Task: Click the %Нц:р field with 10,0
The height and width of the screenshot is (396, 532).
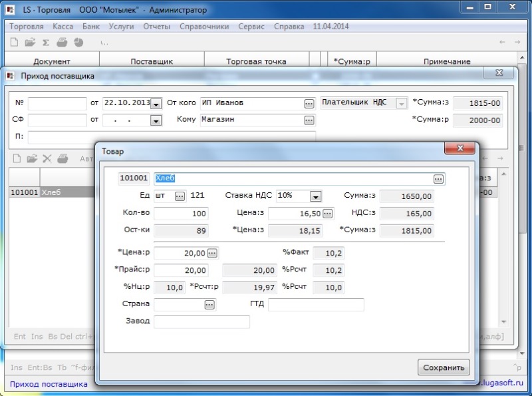Action: click(170, 288)
